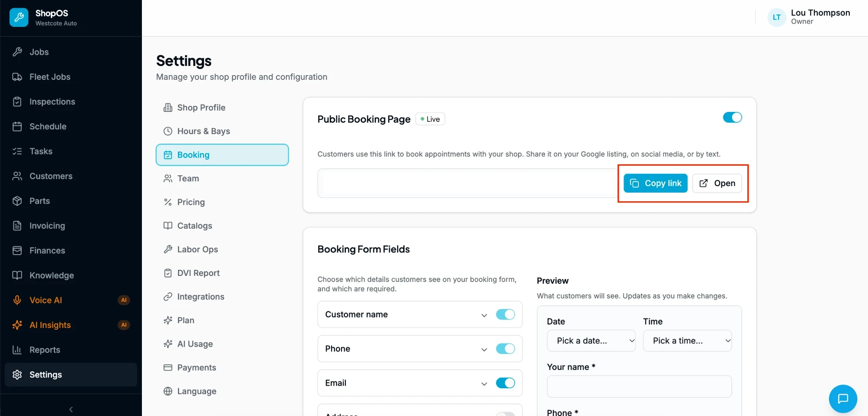This screenshot has width=868, height=416.
Task: Open the AI Insights sparkle icon
Action: (17, 325)
